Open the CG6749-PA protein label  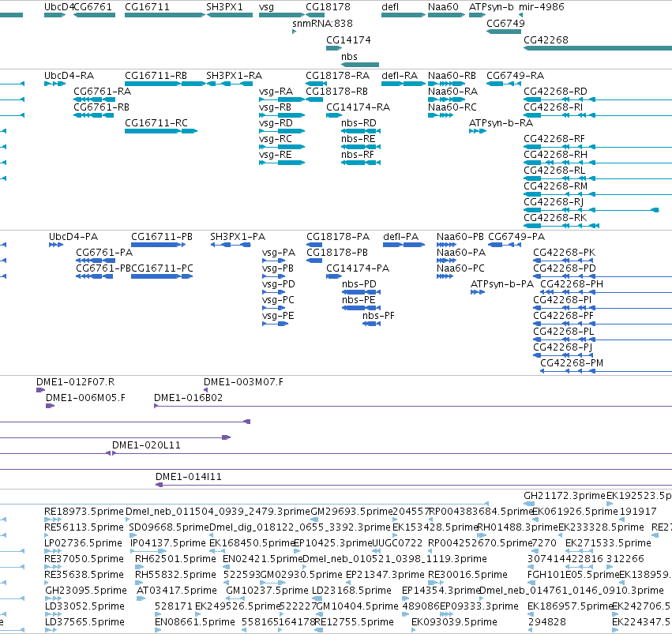516,237
